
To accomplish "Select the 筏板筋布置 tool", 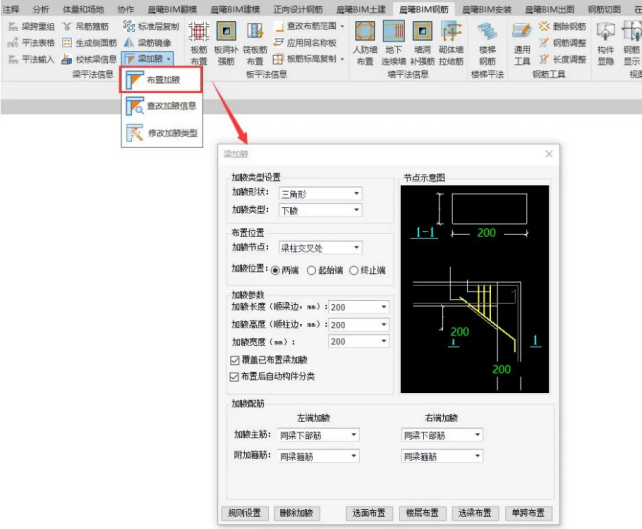I will tap(255, 43).
